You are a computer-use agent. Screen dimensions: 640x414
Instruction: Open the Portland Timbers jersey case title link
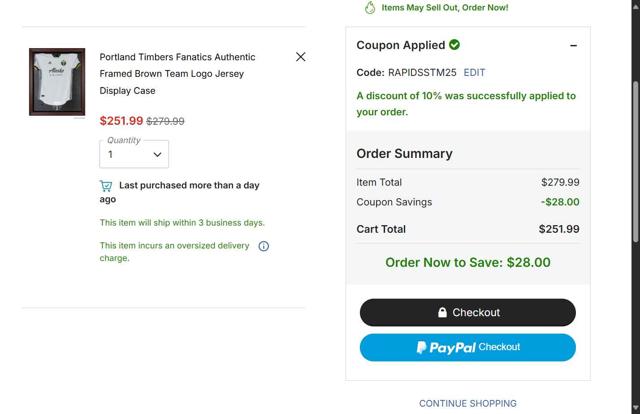(177, 74)
